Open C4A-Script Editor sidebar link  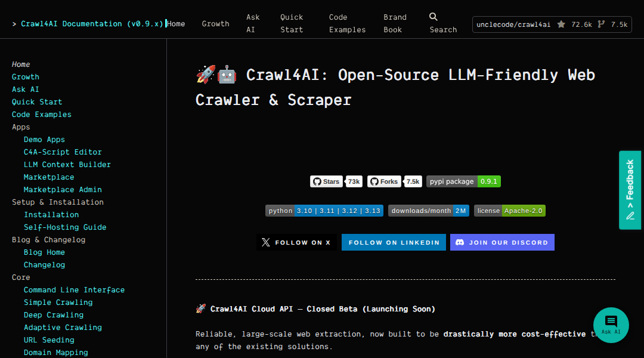click(63, 152)
